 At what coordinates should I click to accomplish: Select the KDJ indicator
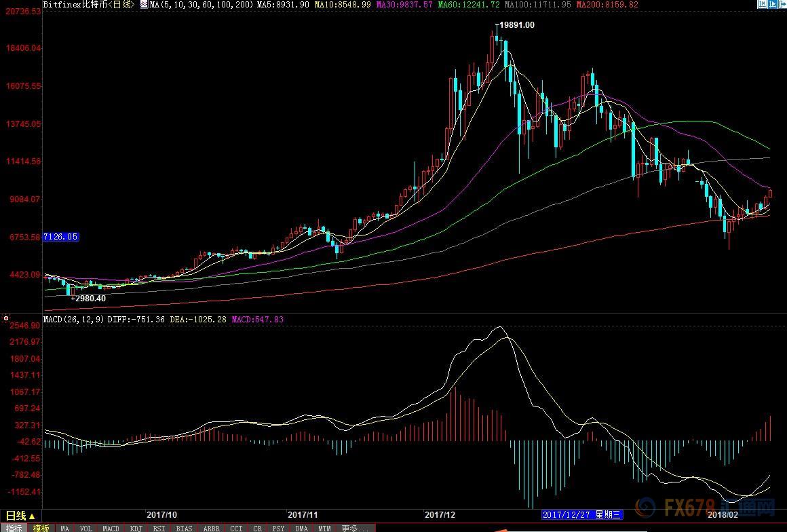click(136, 528)
